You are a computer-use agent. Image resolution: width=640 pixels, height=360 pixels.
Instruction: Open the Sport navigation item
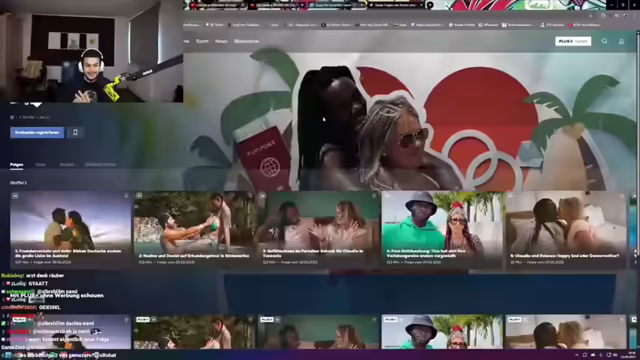tap(202, 41)
